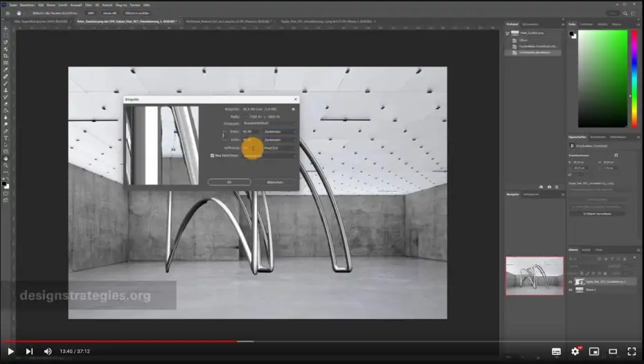Viewport: 644px width, 364px height.
Task: Select the History Brush tool
Action: [x=6, y=97]
